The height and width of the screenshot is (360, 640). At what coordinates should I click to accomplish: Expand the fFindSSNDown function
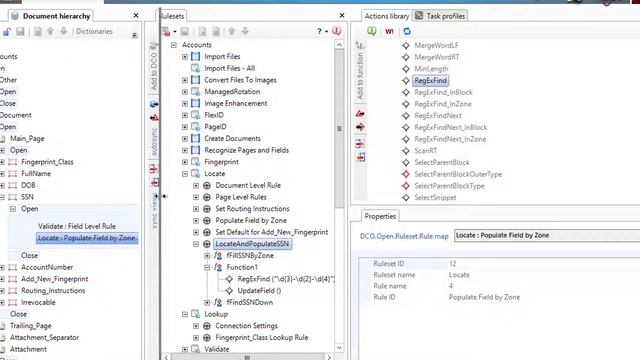point(207,302)
